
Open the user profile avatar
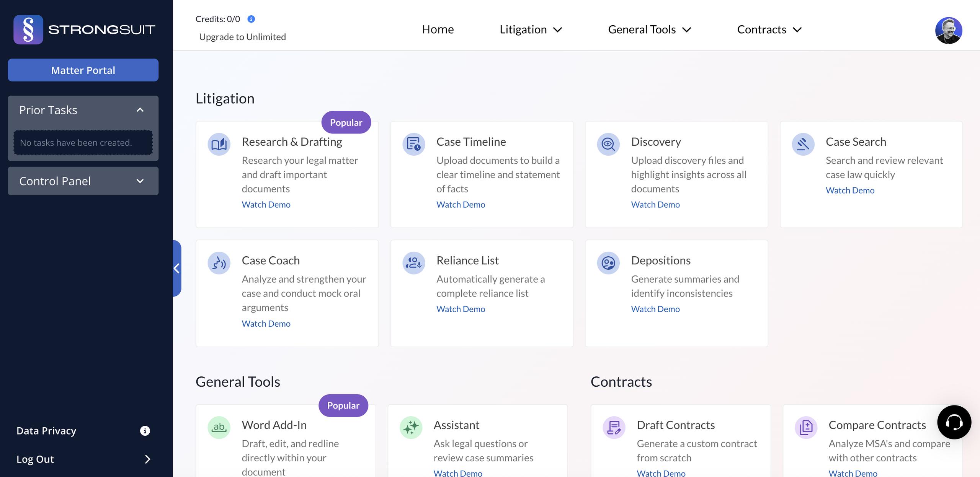(x=948, y=31)
